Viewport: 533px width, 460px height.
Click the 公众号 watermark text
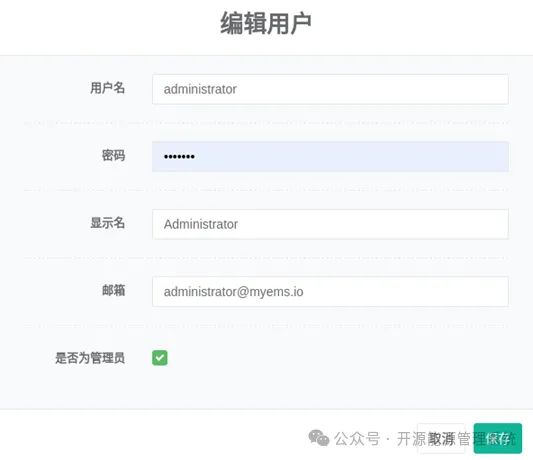[357, 439]
